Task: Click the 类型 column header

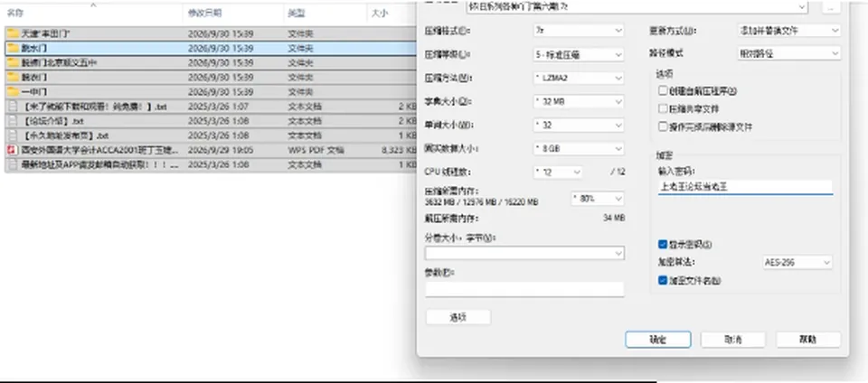Action: 297,13
